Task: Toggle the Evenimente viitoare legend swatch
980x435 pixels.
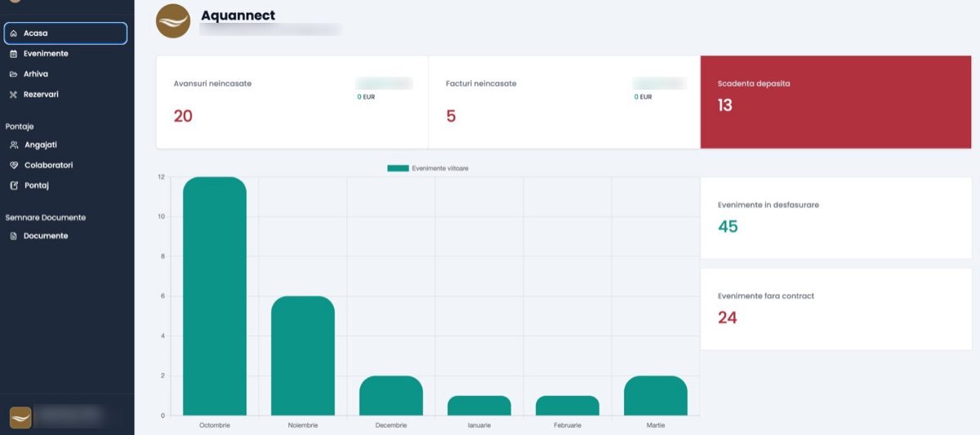Action: [398, 168]
